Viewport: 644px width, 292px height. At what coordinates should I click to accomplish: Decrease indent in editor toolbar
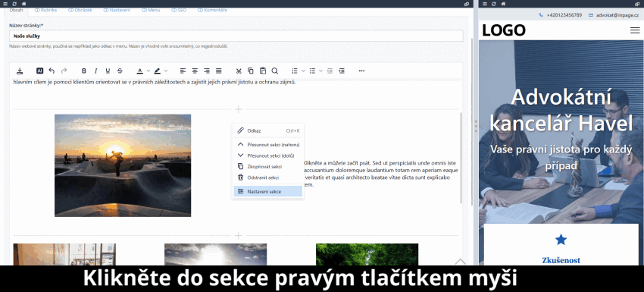(330, 71)
